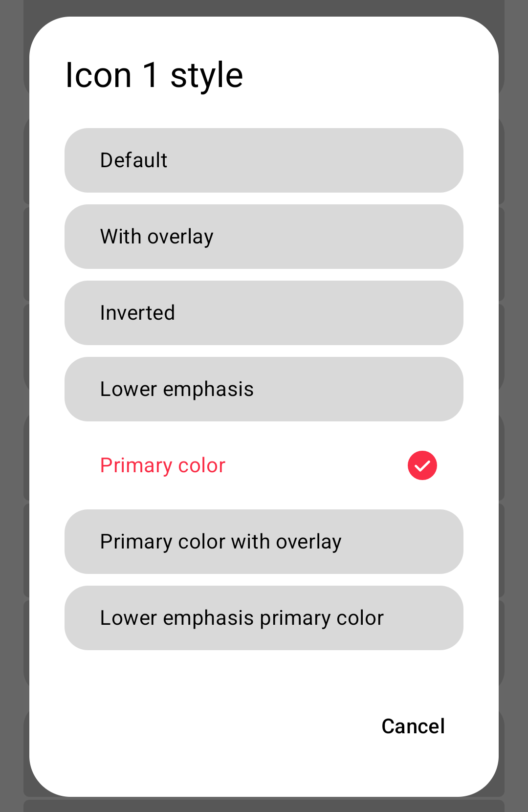Click the word Inverted in the list
This screenshot has width=528, height=812.
coord(137,313)
